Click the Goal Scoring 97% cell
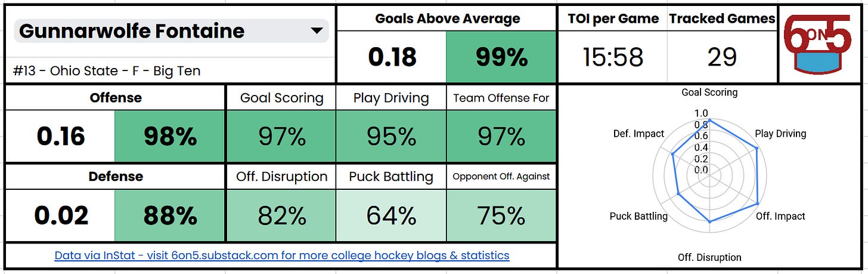Image resolution: width=868 pixels, height=274 pixels. tap(281, 137)
